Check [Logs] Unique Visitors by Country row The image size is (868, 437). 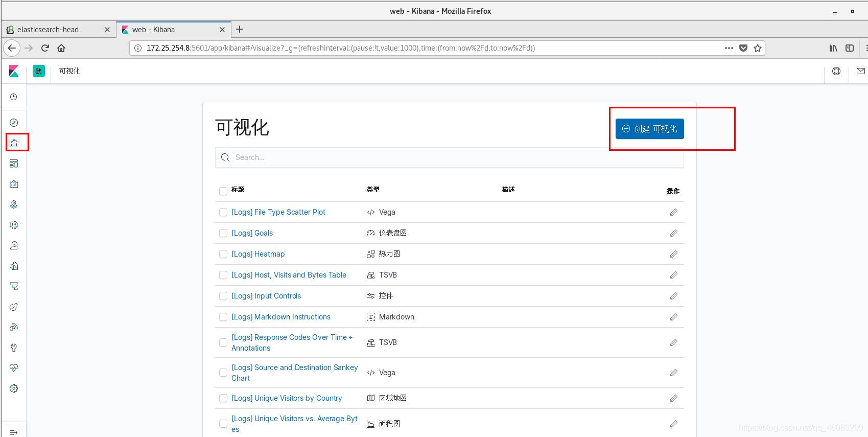click(223, 398)
